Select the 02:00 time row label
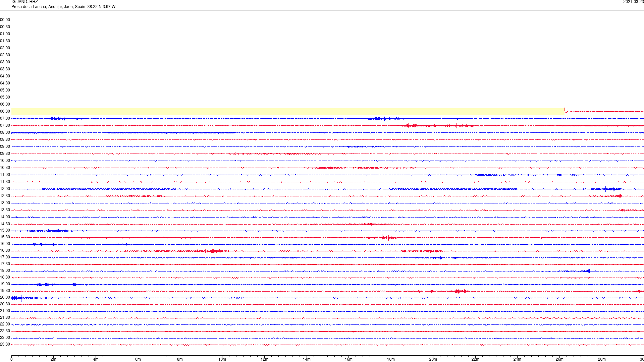This screenshot has width=644, height=362. click(x=5, y=48)
